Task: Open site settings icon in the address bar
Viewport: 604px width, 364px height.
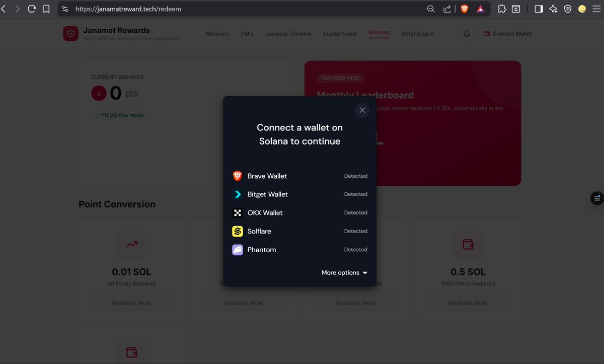Action: (65, 9)
